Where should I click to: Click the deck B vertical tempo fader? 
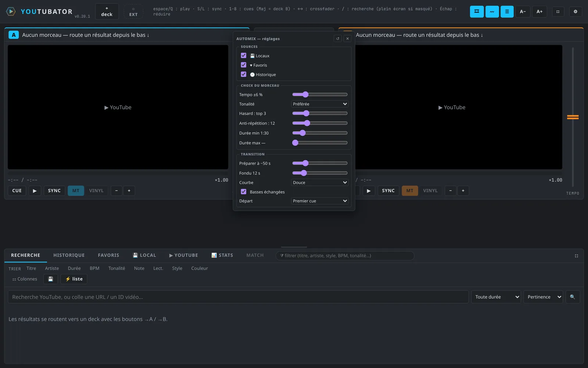(x=573, y=117)
